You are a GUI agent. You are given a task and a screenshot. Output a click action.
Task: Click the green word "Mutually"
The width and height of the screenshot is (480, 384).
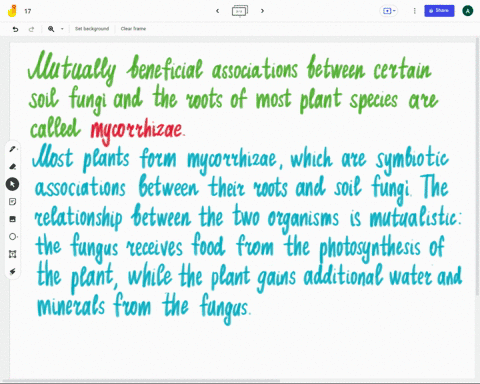(x=72, y=68)
